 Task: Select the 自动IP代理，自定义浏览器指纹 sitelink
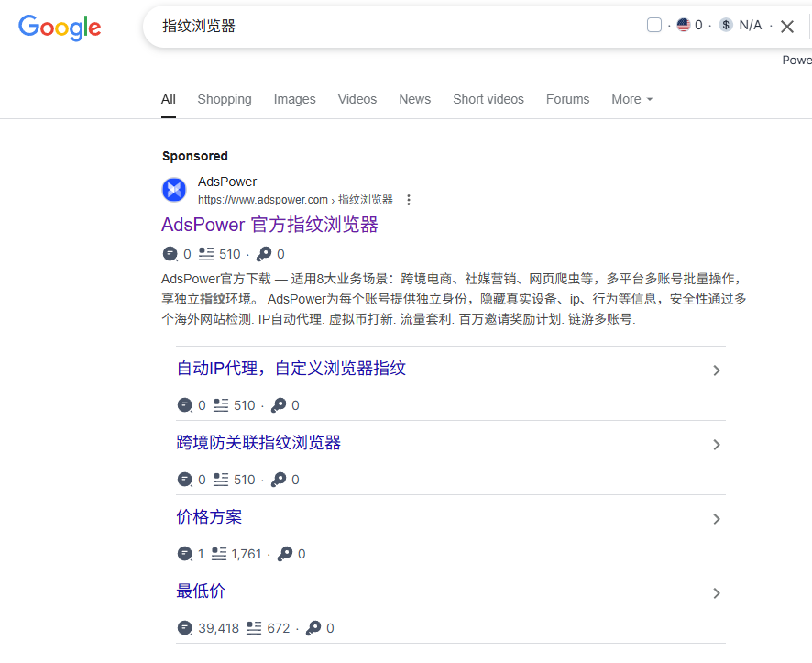click(291, 369)
